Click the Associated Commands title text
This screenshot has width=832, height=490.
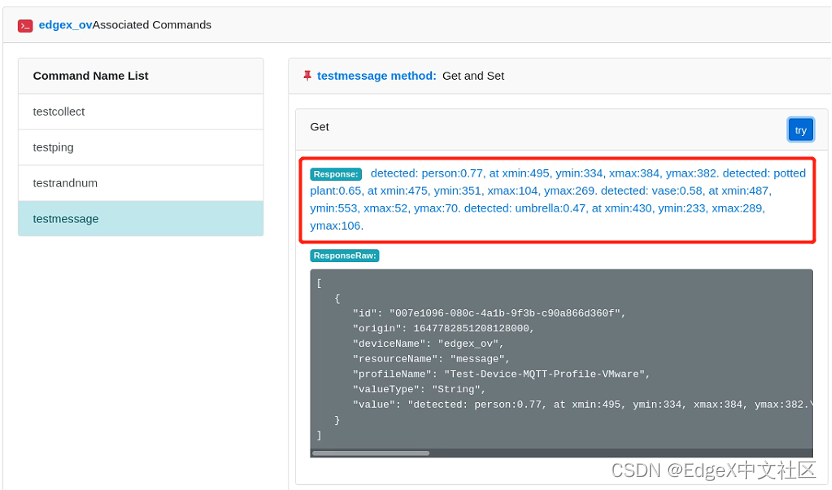click(x=152, y=25)
